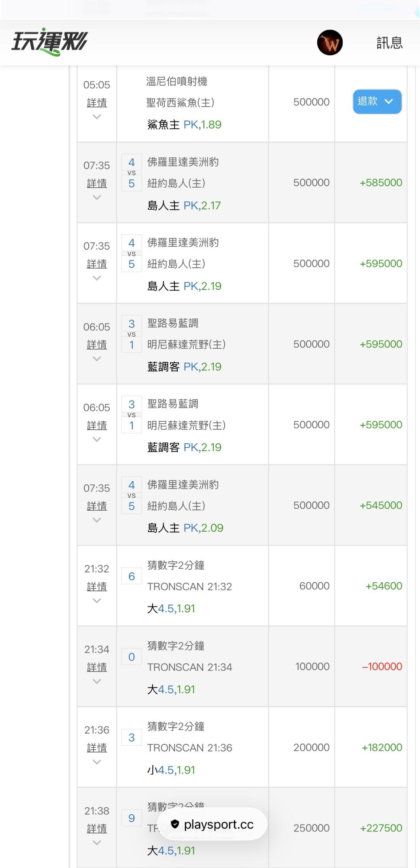
Task: Click the shield icon beside playsport.cc
Action: [175, 824]
